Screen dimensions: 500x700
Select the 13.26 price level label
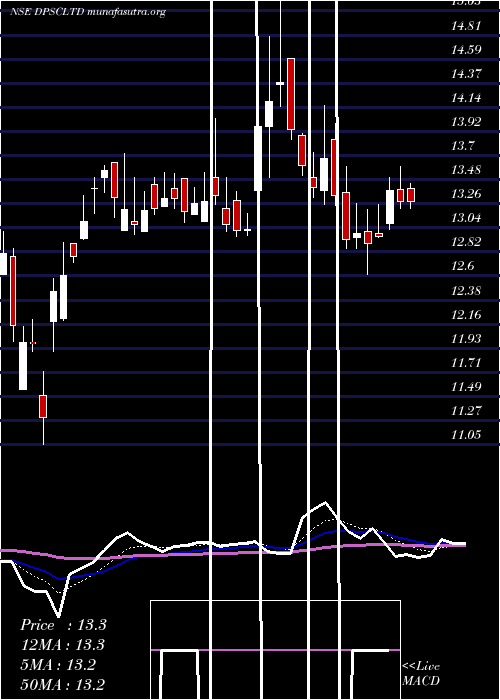466,194
